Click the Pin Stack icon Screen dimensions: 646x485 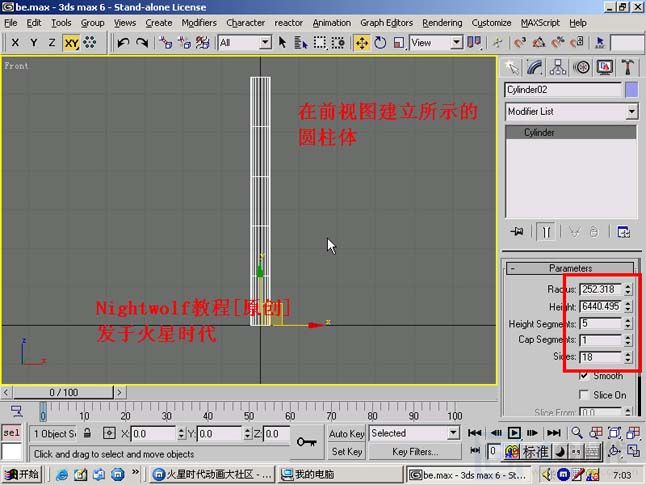[517, 232]
